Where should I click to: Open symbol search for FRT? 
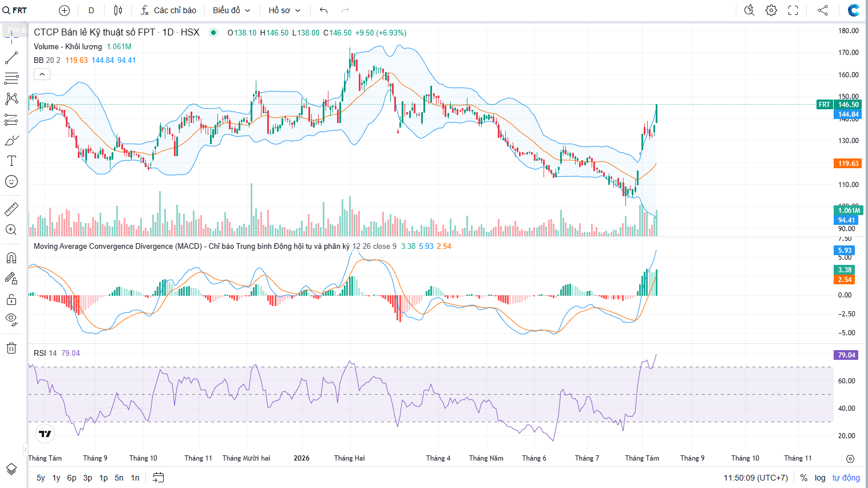[15, 10]
